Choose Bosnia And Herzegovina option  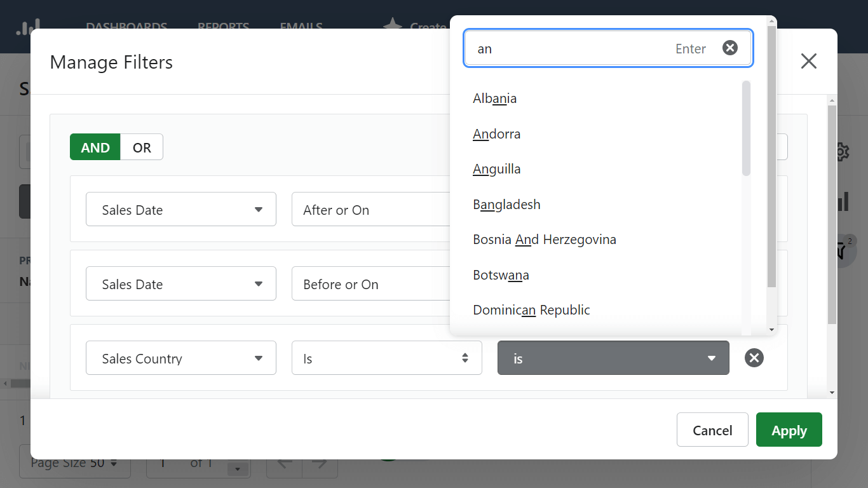(x=544, y=240)
